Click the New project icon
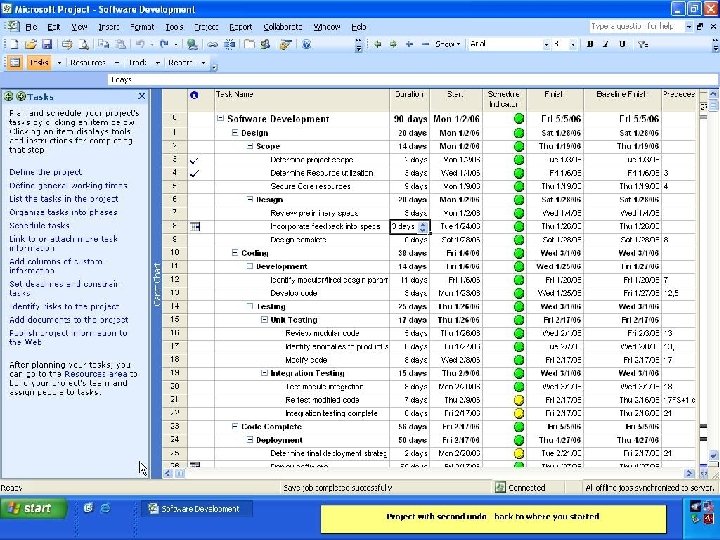 pos(14,45)
